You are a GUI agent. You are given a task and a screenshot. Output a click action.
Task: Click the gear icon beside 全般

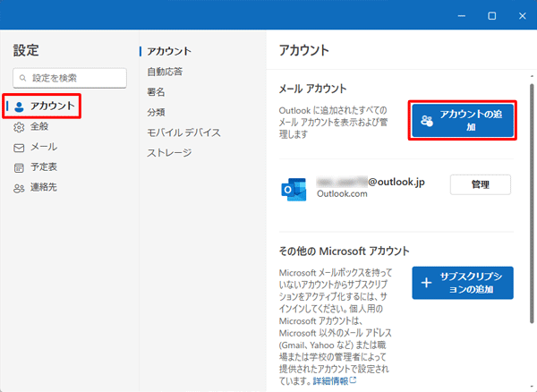pos(19,127)
